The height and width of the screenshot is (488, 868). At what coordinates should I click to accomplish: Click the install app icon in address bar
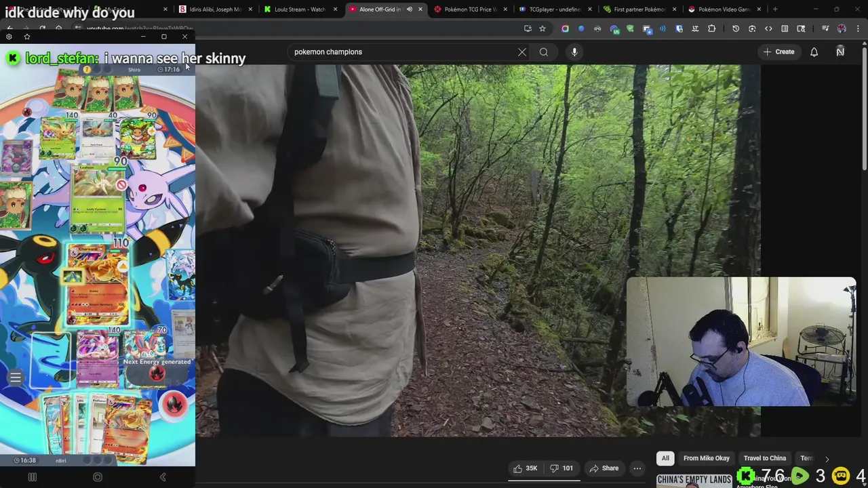coord(528,28)
